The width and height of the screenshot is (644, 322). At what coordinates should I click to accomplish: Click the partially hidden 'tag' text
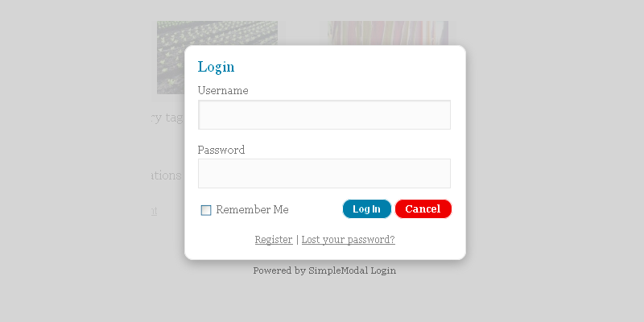click(167, 118)
